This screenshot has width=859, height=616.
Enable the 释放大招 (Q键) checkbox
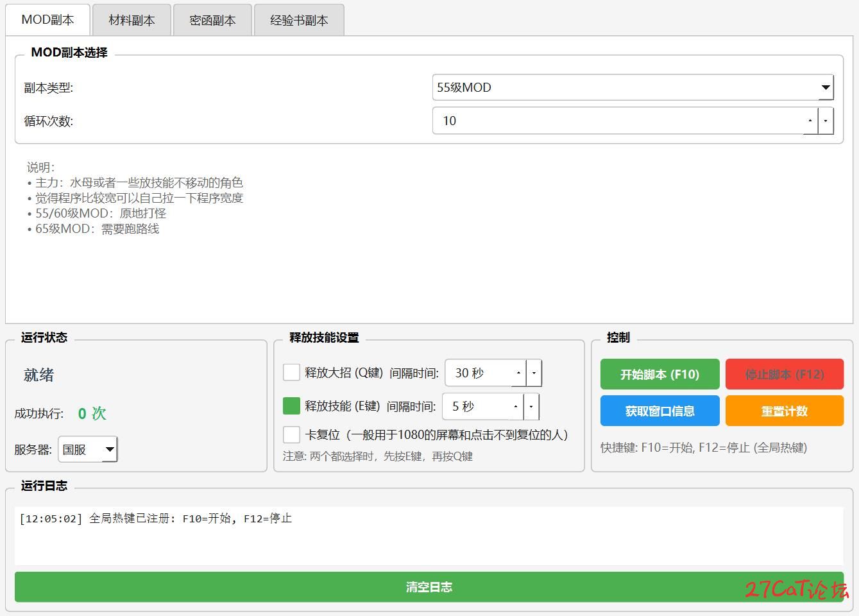(291, 372)
